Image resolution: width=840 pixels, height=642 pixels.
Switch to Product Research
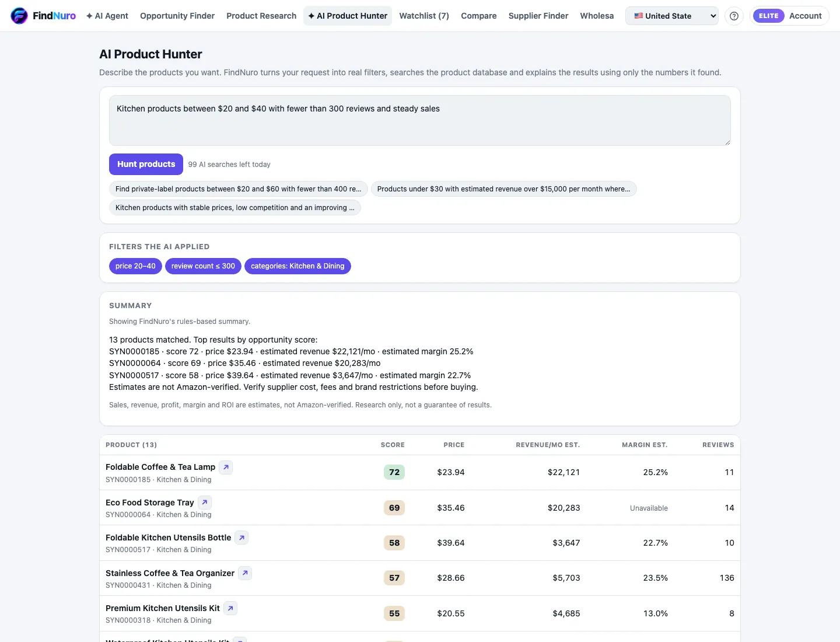click(261, 16)
